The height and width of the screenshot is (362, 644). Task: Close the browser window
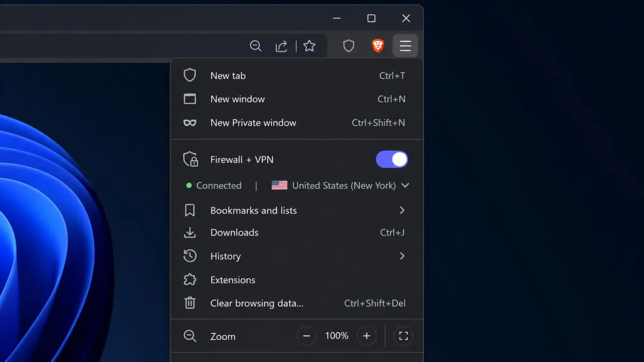pos(406,18)
